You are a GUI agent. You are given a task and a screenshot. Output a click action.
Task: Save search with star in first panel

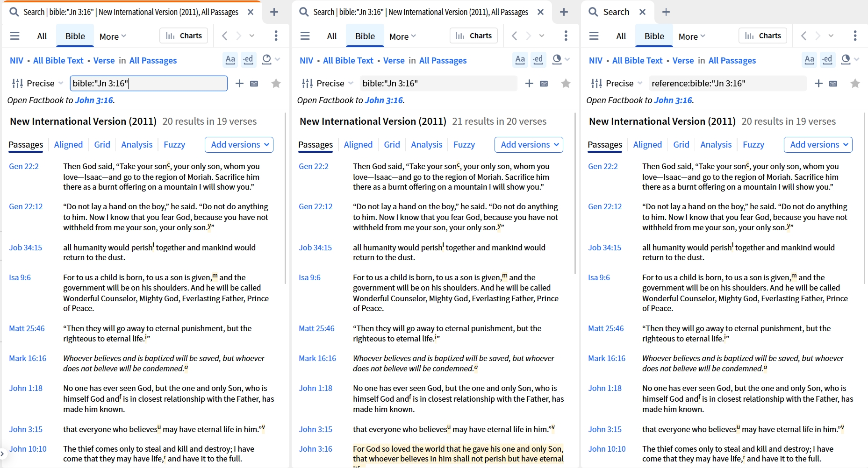click(276, 83)
